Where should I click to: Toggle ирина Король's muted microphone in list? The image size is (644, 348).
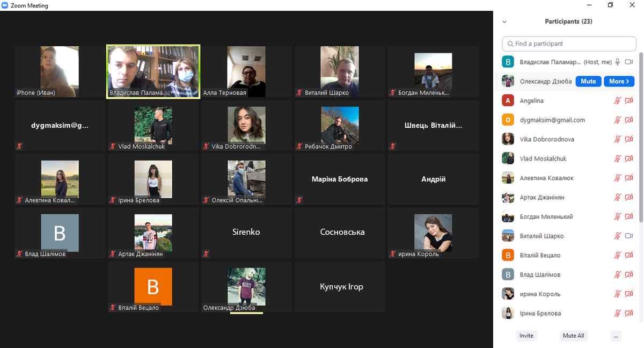click(618, 294)
